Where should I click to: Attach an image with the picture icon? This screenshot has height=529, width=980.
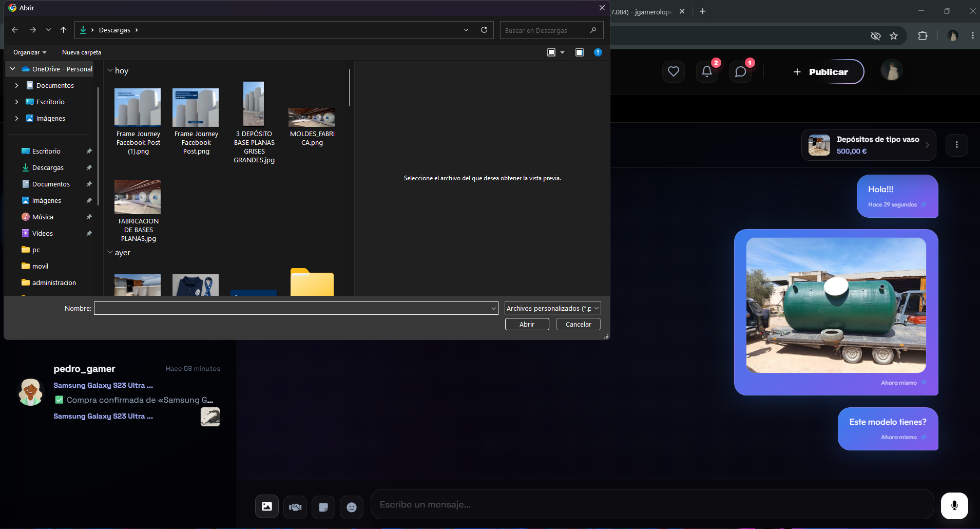tap(267, 506)
